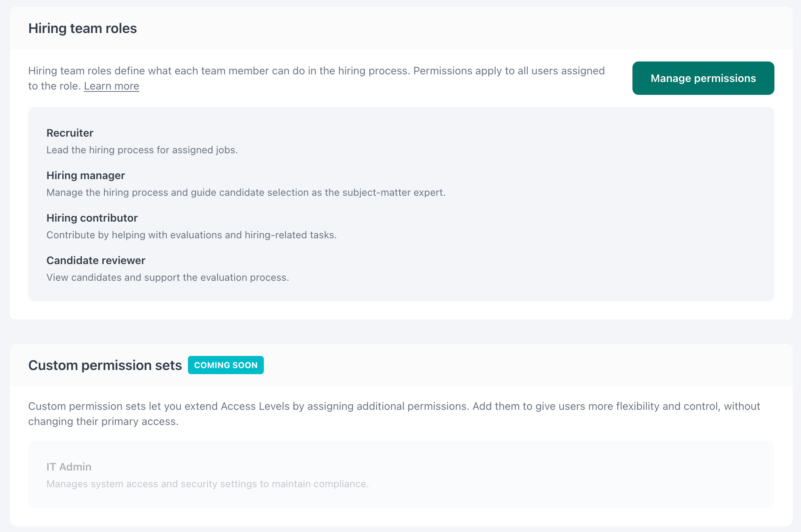Click the IT Admin description text
The image size is (801, 532).
[x=207, y=484]
